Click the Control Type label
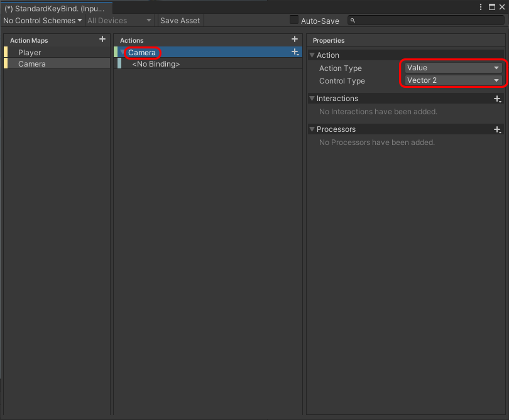The image size is (509, 420). click(x=342, y=81)
